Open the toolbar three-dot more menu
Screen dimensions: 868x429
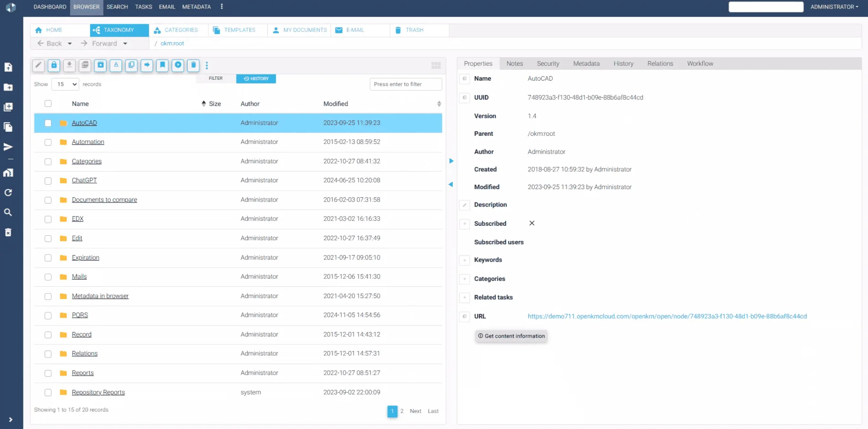[207, 65]
